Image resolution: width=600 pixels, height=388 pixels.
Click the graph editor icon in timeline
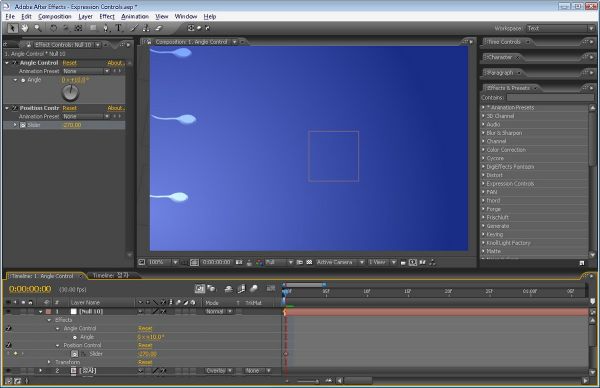(x=271, y=289)
